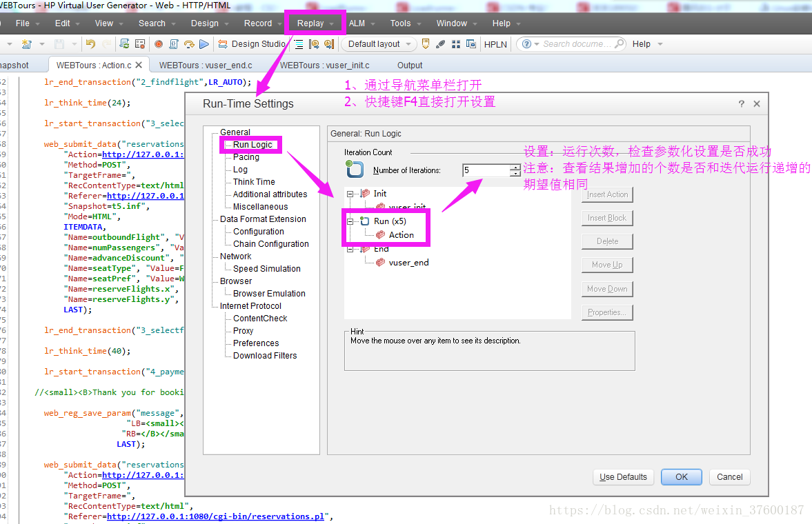The height and width of the screenshot is (524, 812).
Task: Click the four-squares grid toolbar icon
Action: (x=456, y=44)
